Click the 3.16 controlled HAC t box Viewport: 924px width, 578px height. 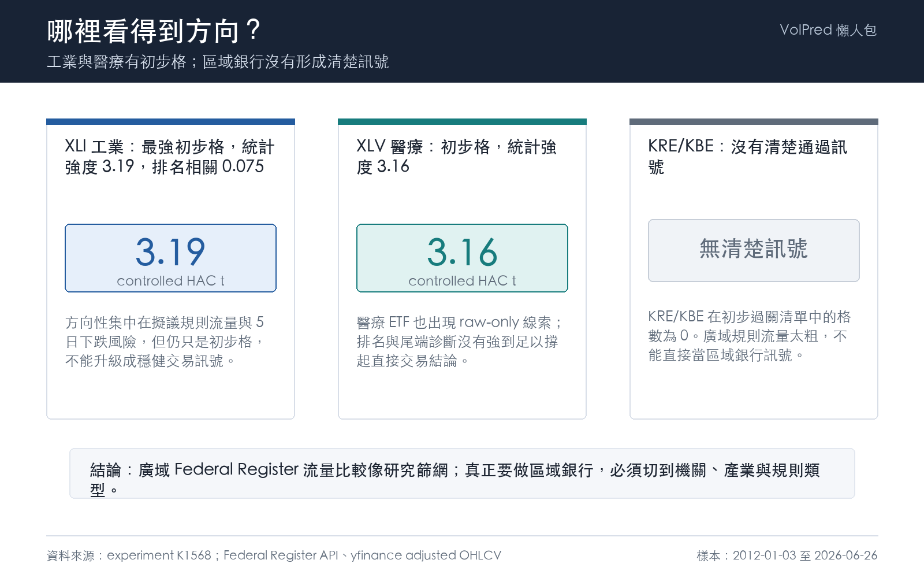(462, 258)
